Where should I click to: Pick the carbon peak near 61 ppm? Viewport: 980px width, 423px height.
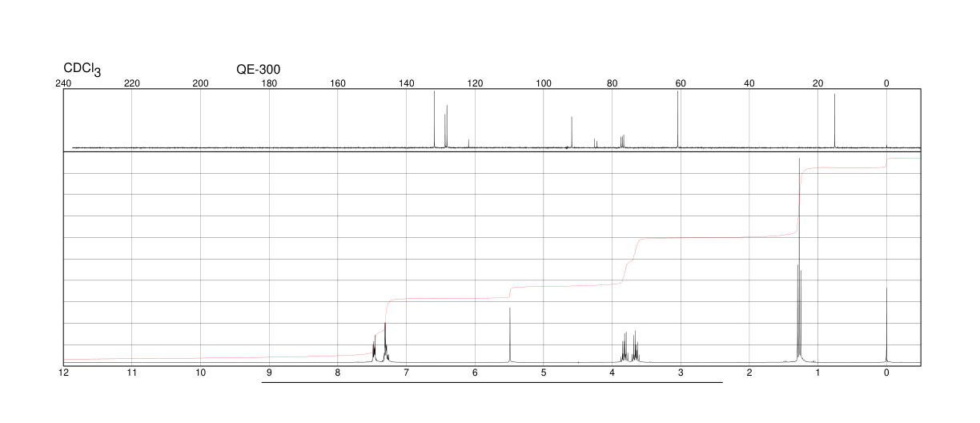click(x=677, y=119)
